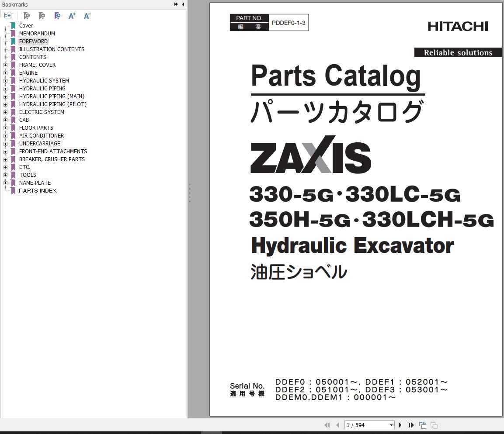Open the CONTENTS bookmark
Image resolution: width=504 pixels, height=434 pixels.
click(32, 57)
